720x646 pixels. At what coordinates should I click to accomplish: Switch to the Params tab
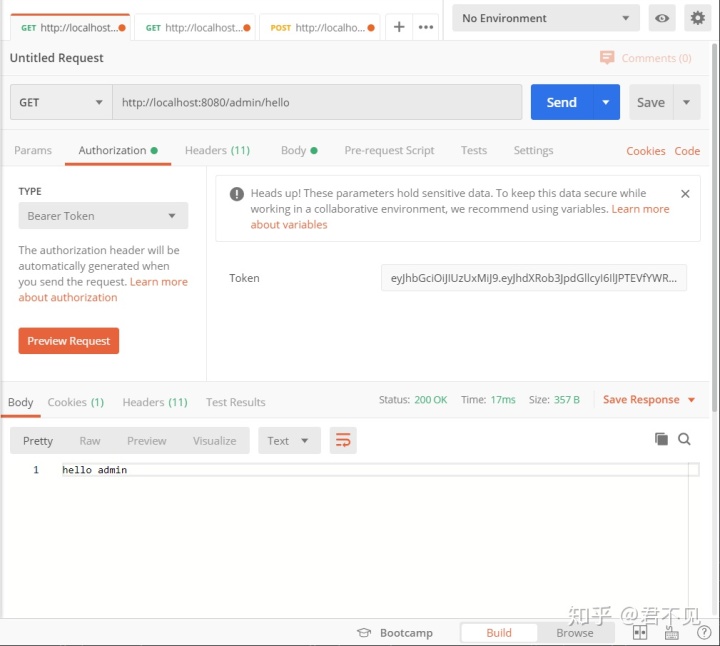(33, 150)
